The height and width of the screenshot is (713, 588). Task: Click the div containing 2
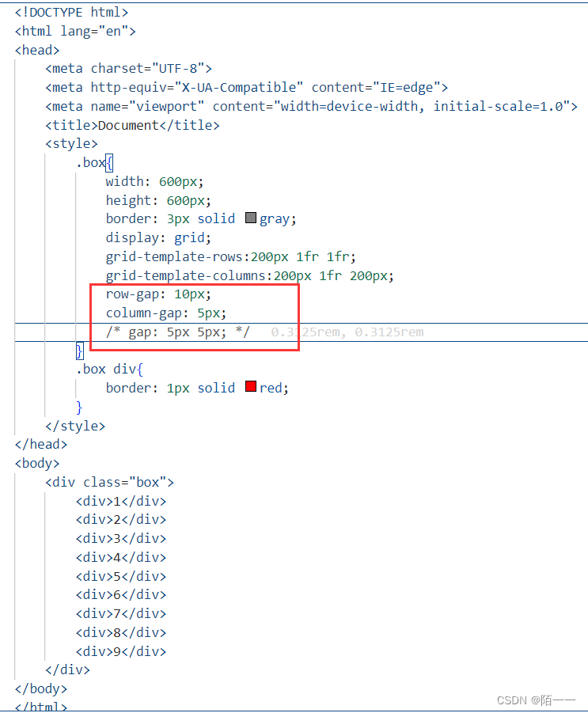(x=121, y=520)
